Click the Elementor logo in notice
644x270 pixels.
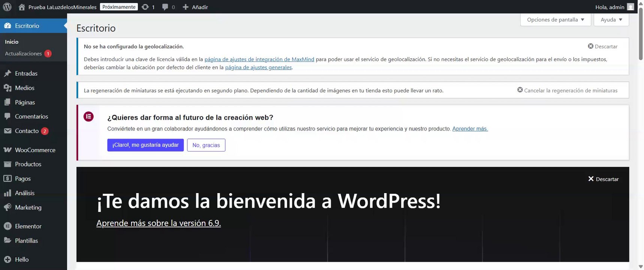88,116
